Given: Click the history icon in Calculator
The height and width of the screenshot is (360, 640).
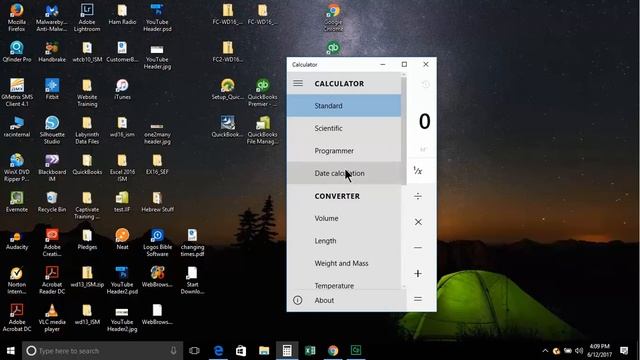Looking at the screenshot, I should [x=425, y=84].
